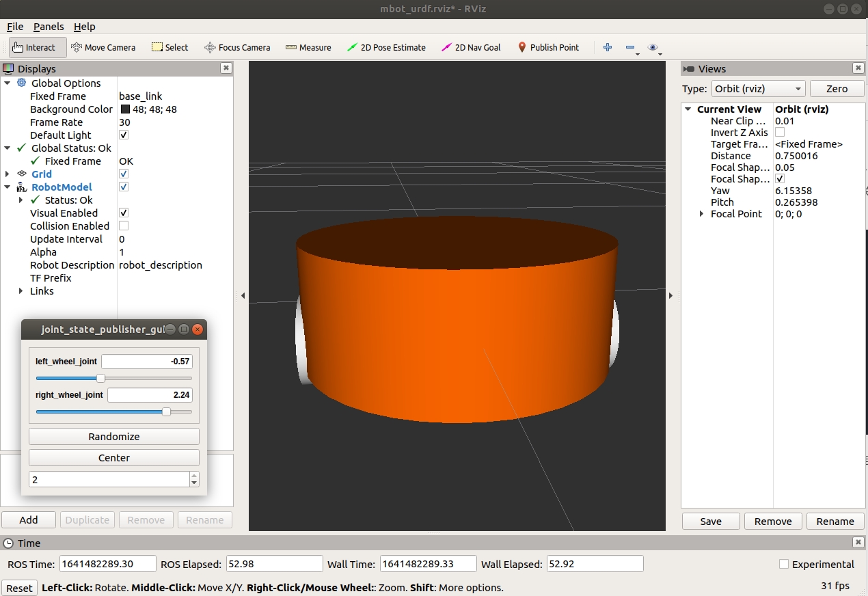Choose the Measure tool
This screenshot has width=868, height=596.
(308, 47)
